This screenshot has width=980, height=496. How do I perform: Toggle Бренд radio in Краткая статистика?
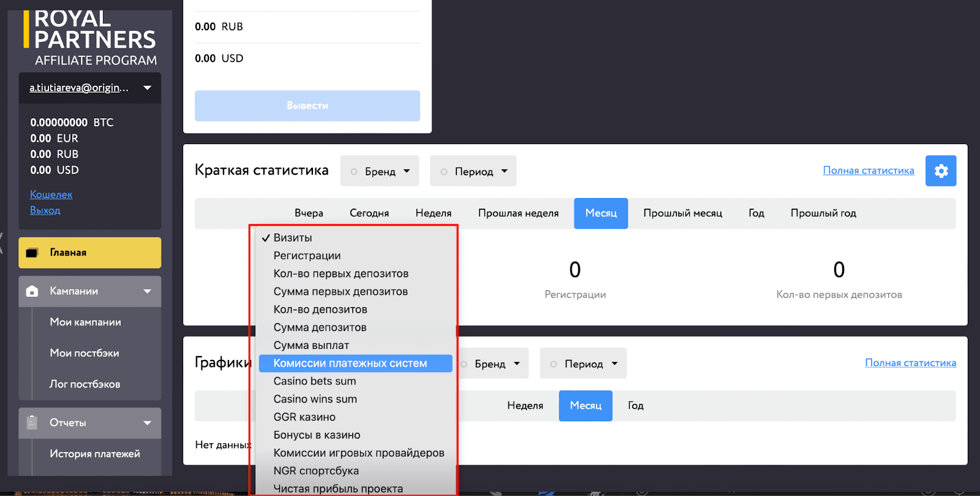(x=354, y=172)
